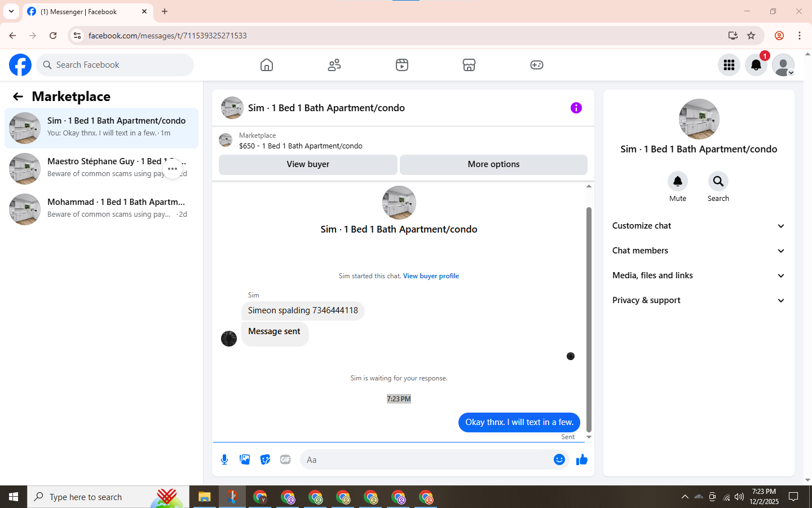The width and height of the screenshot is (812, 508).
Task: Open the Marketplace storefront icon in top navigation
Action: point(469,65)
